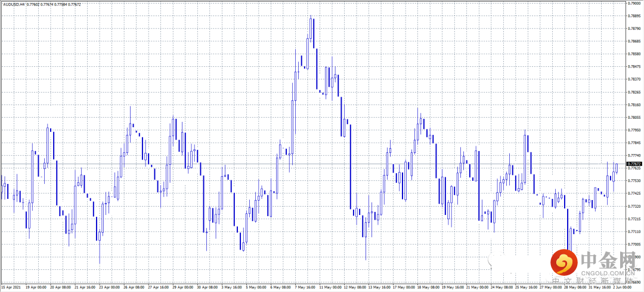Select the 0.77110 price scale label
Viewport: 644px width, 292px height.
(635, 232)
